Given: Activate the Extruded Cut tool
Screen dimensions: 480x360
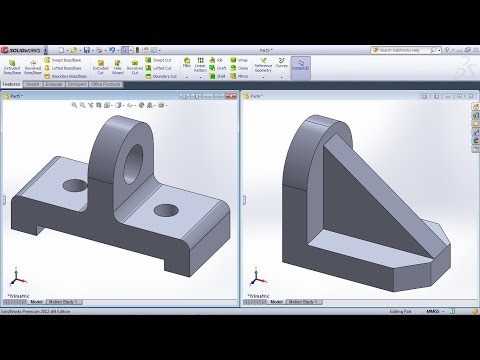Looking at the screenshot, I should coord(101,67).
